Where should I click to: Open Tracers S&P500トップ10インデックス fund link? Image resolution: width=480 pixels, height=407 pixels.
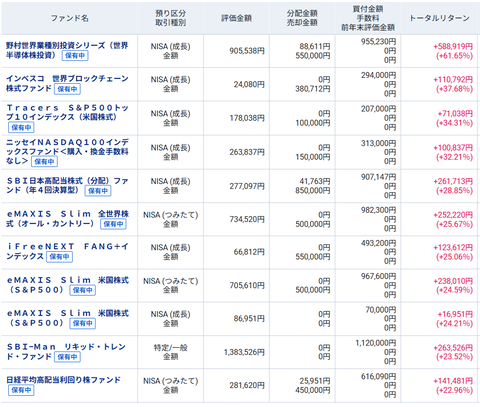point(68,112)
